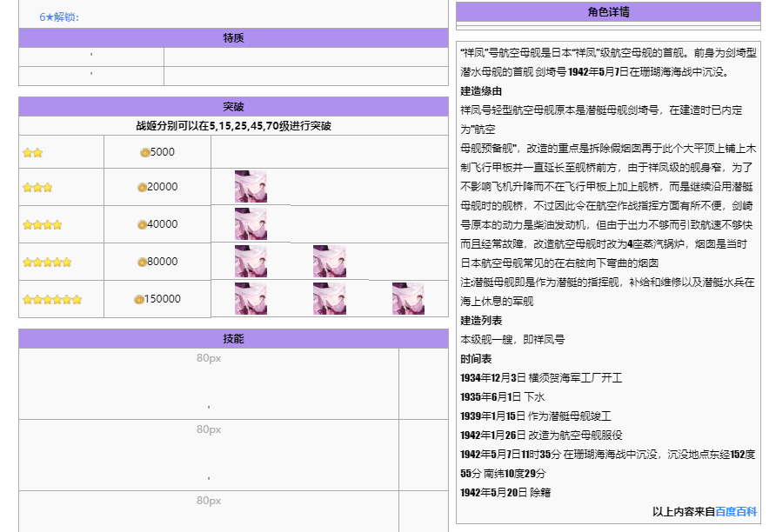Open the material thumbnail in the 20000 row

pyautogui.click(x=251, y=187)
